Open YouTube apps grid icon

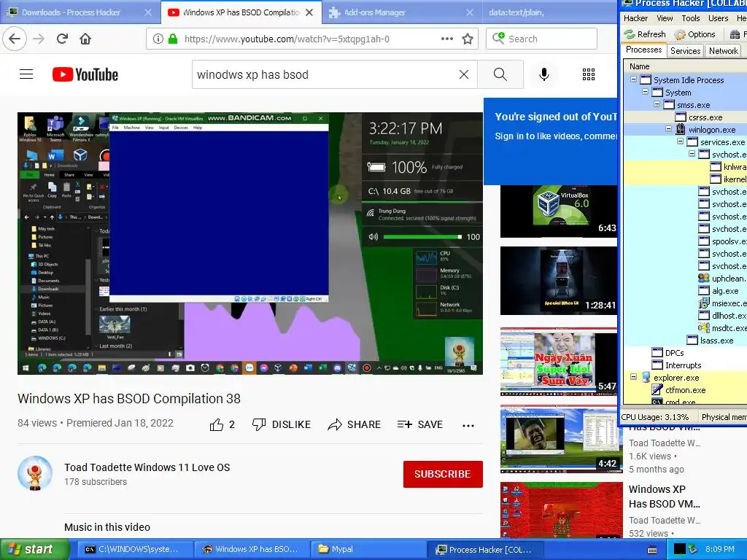589,74
